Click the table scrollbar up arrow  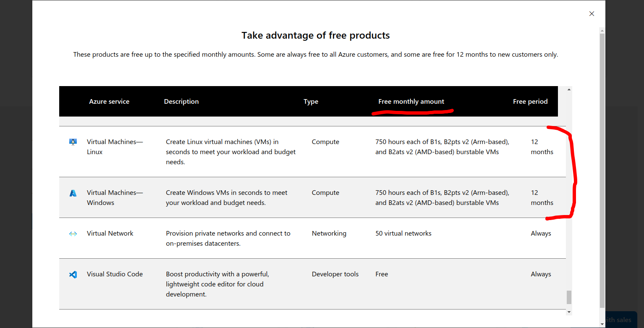pos(569,89)
